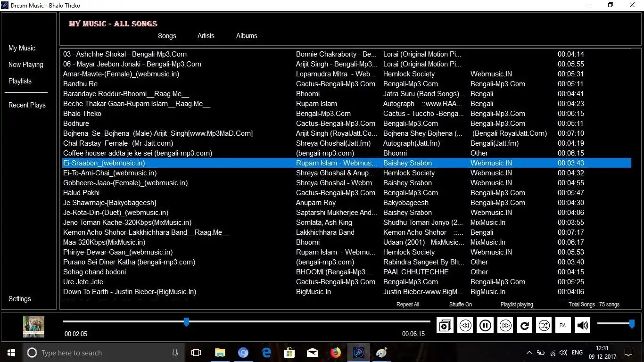The height and width of the screenshot is (362, 644).
Task: Open Microsoft Edge from the taskbar
Action: (266, 353)
